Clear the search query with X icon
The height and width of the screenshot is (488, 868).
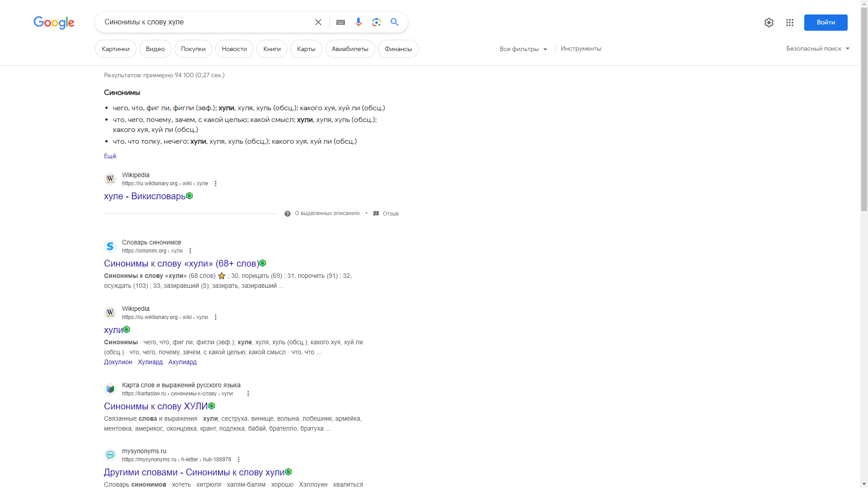click(318, 22)
